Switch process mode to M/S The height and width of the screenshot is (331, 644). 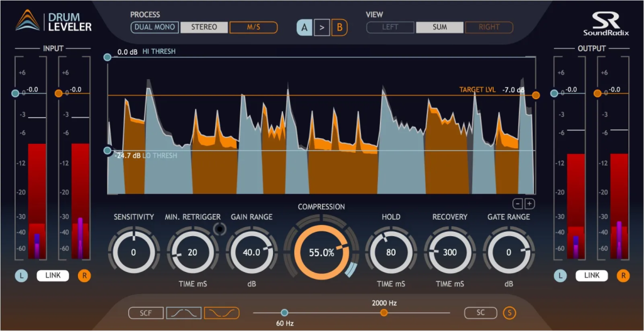(x=255, y=27)
